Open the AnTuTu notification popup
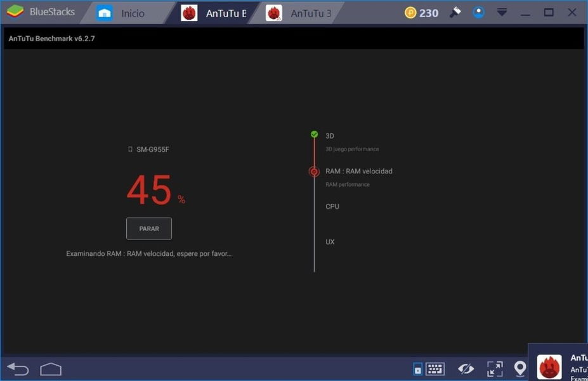 (558, 362)
